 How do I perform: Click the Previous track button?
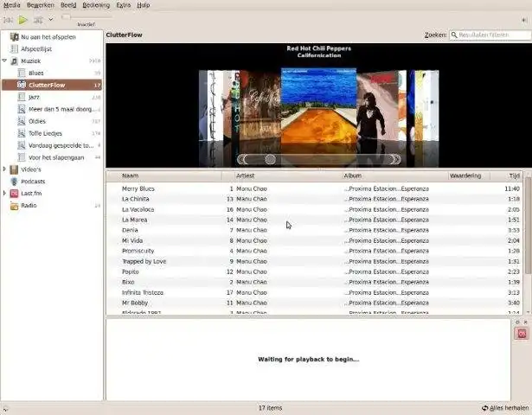coord(8,20)
